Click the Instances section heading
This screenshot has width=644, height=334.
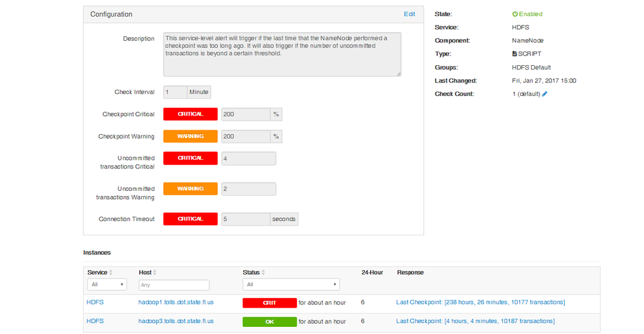pos(97,252)
